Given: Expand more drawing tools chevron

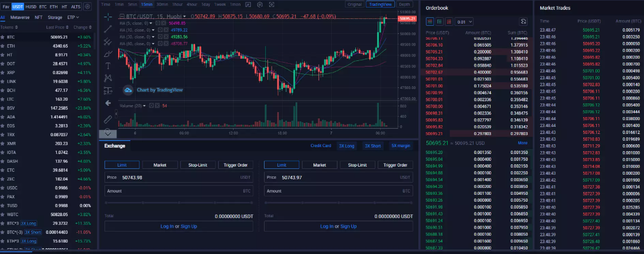Looking at the screenshot, I should pos(108,133).
